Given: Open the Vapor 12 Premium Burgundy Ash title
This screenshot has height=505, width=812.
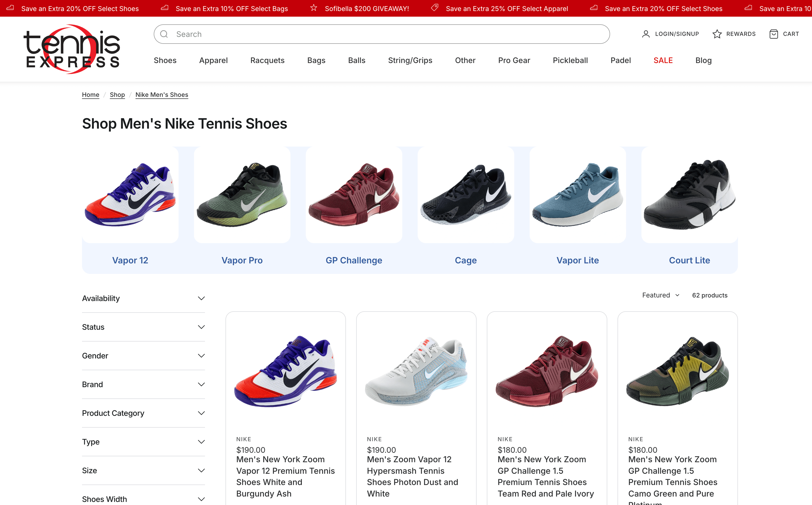Looking at the screenshot, I should pyautogui.click(x=286, y=477).
